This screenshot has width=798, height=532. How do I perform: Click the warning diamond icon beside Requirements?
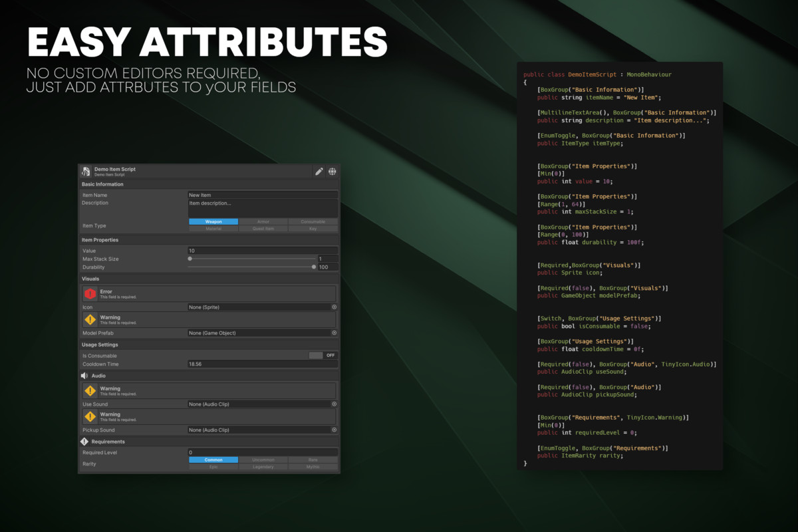click(x=84, y=442)
